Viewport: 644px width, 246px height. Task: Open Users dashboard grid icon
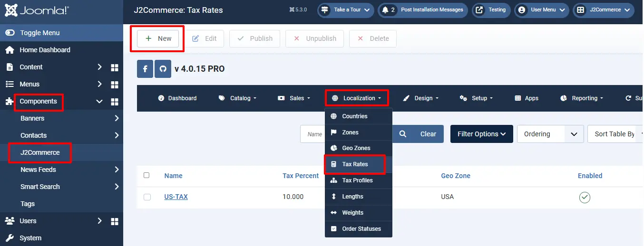point(115,221)
